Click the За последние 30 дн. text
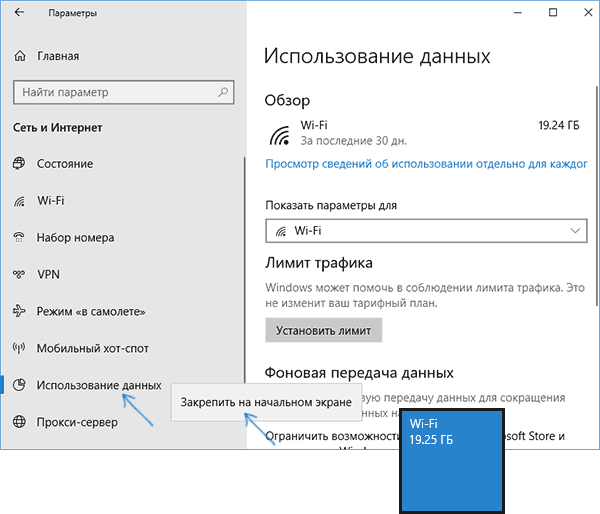Screen dimensions: 600x514 [353, 141]
